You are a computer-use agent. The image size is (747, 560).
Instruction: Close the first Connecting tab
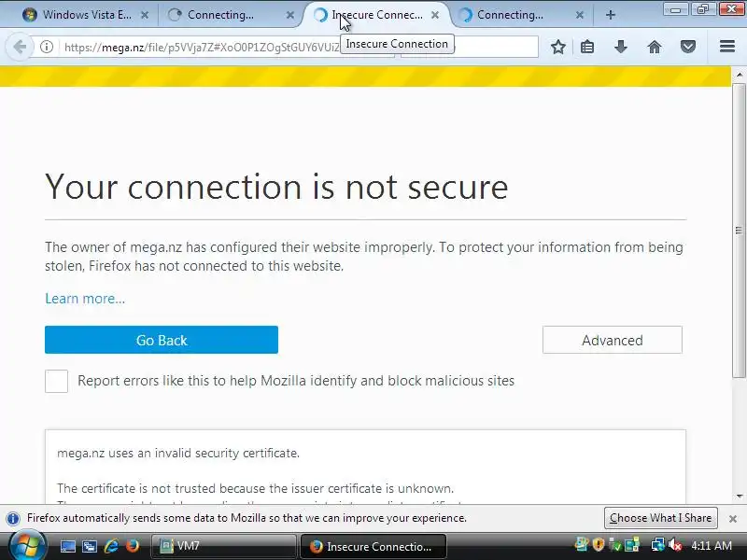[x=290, y=15]
